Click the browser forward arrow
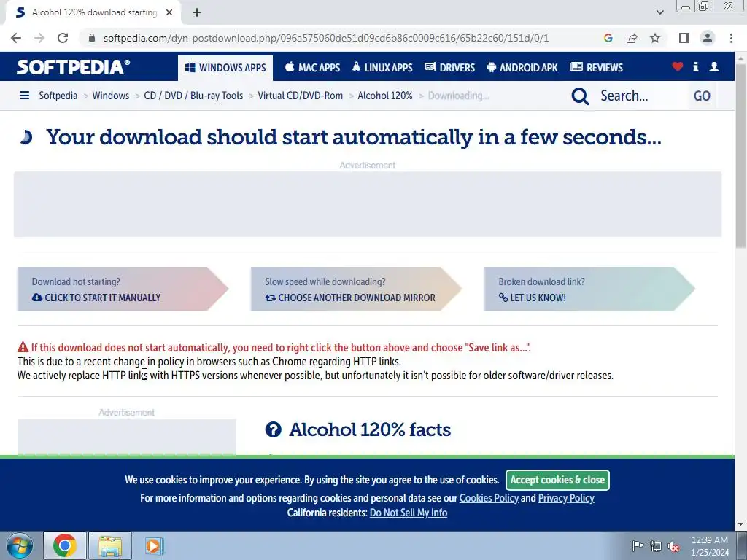Image resolution: width=747 pixels, height=560 pixels. [x=39, y=38]
